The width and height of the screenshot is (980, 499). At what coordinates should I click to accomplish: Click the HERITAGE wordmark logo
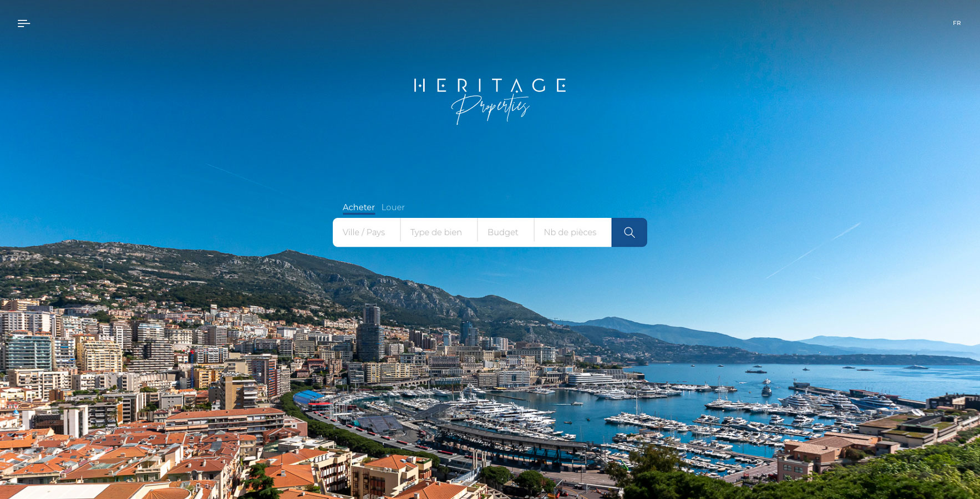click(x=490, y=85)
